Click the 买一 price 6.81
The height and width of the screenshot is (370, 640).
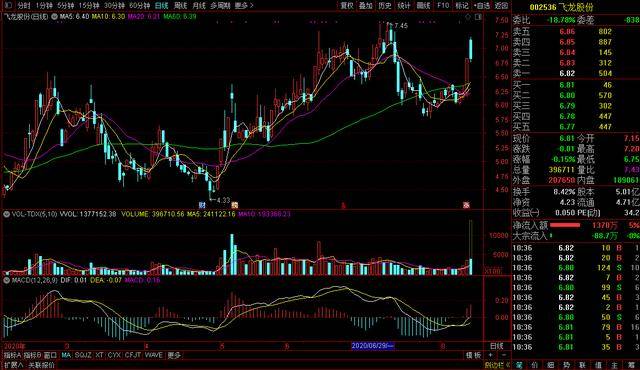[x=567, y=85]
